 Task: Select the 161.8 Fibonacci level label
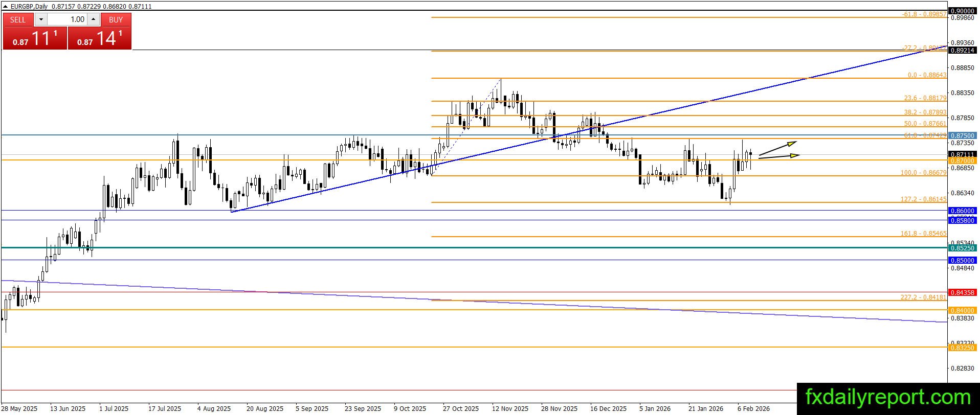tap(923, 234)
